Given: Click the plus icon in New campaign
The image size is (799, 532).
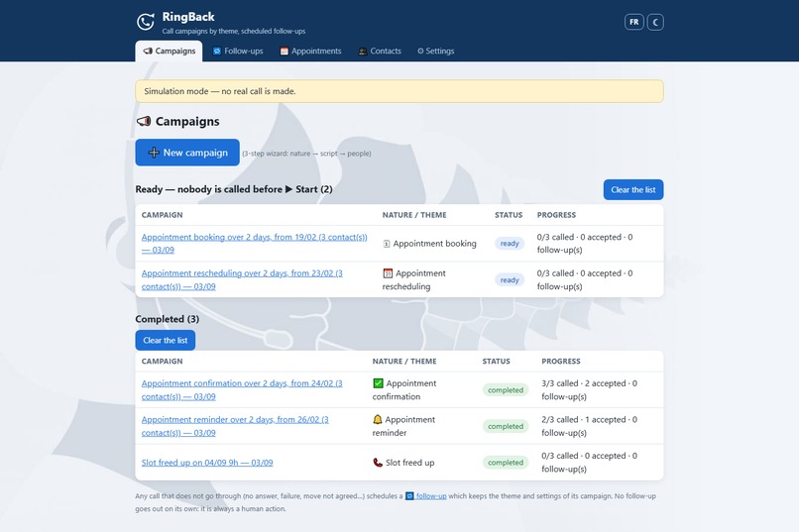Looking at the screenshot, I should coord(154,153).
